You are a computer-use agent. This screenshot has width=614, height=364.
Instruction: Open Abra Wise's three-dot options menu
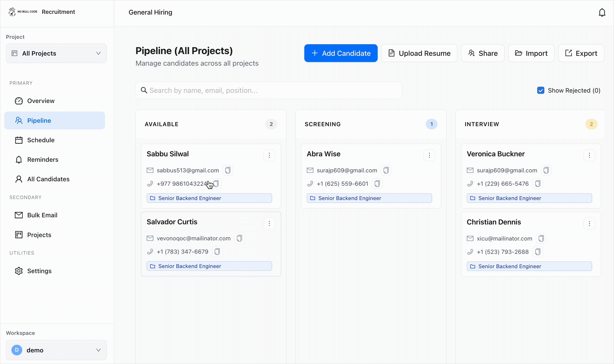click(429, 155)
